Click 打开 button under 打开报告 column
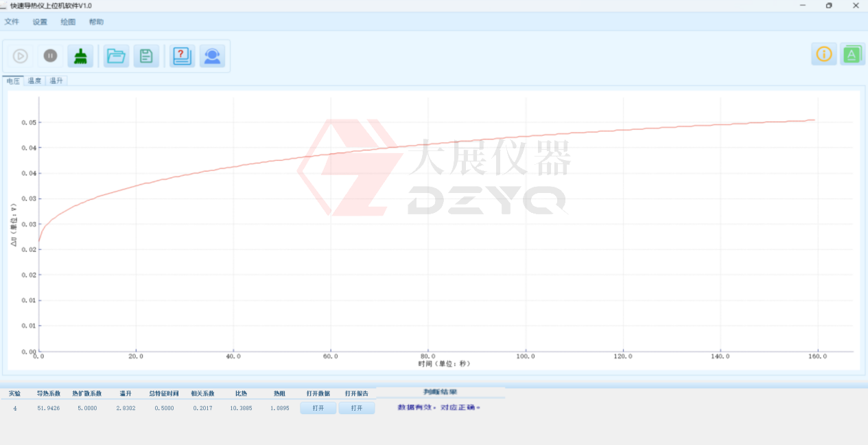868x445 pixels. [357, 408]
